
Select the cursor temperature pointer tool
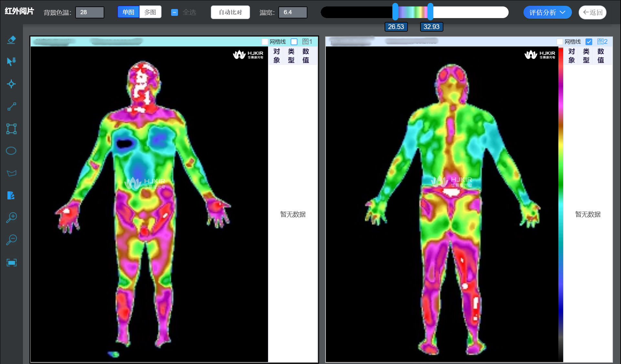coord(11,61)
